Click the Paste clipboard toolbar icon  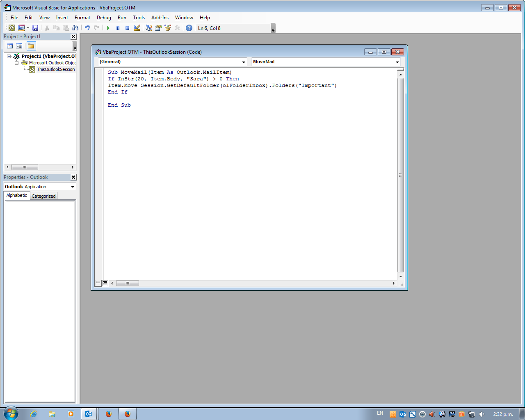point(66,28)
